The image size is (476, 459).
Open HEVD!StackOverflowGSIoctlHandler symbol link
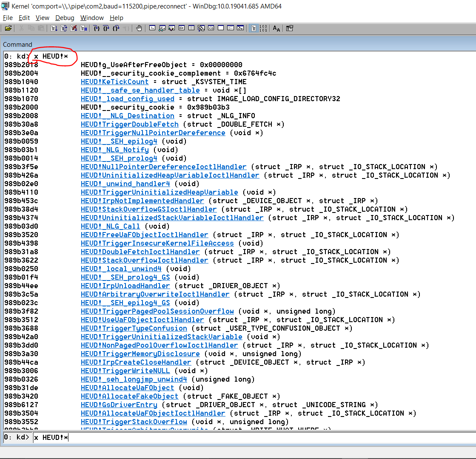coord(149,210)
